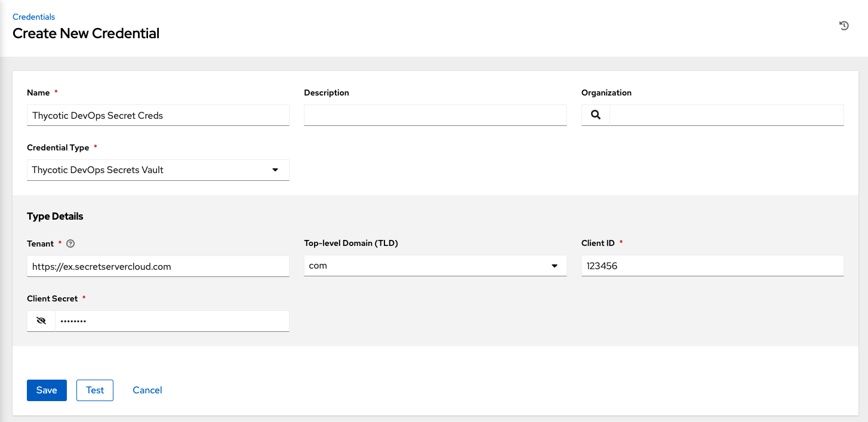The height and width of the screenshot is (422, 868).
Task: Click the Organization text input
Action: point(726,115)
